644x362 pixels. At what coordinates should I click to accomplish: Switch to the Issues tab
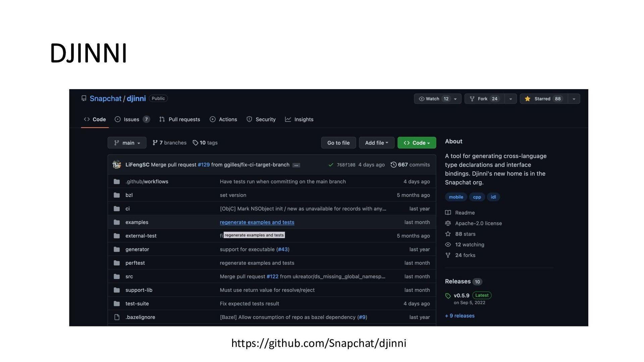click(x=132, y=119)
